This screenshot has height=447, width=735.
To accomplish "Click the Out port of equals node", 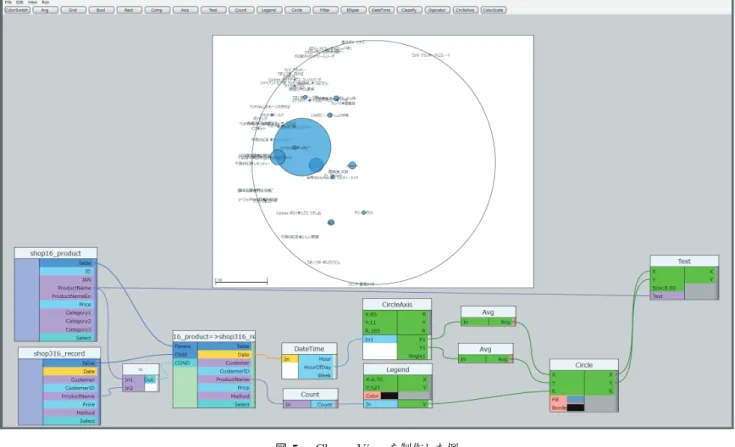I will [151, 380].
